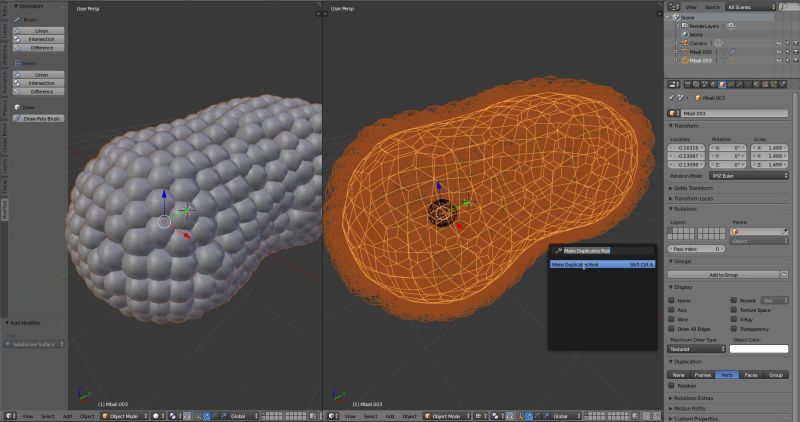Open the Constraints properties tab icon
Viewport: 800px width, 422px height.
click(x=731, y=84)
